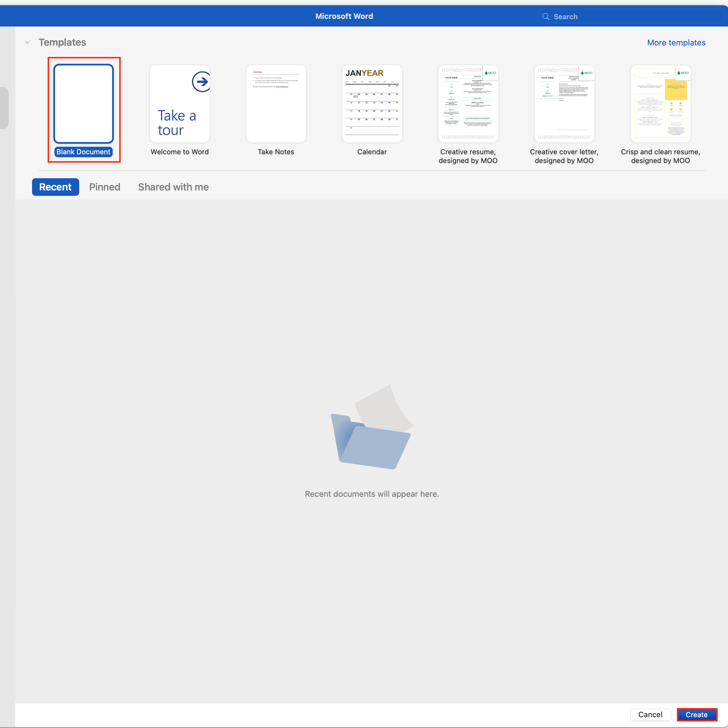Click the search magnifier icon
Screen dimensions: 728x728
point(546,16)
